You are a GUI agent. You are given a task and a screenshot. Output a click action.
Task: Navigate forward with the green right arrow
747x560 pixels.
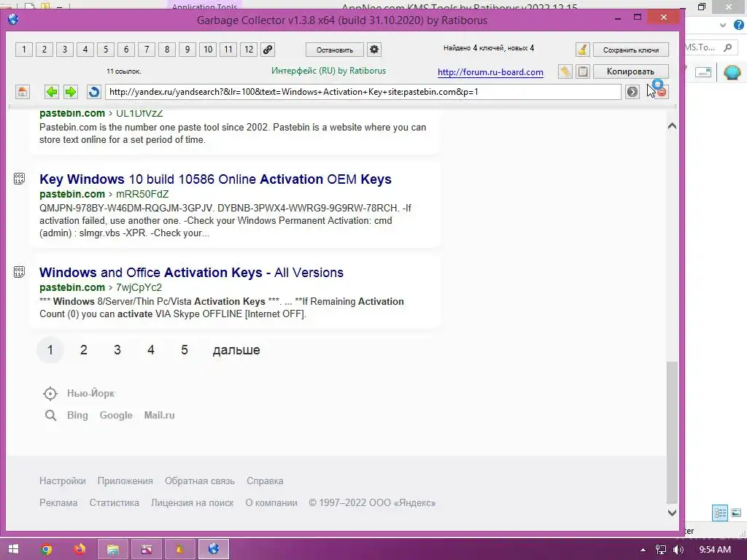tap(71, 92)
